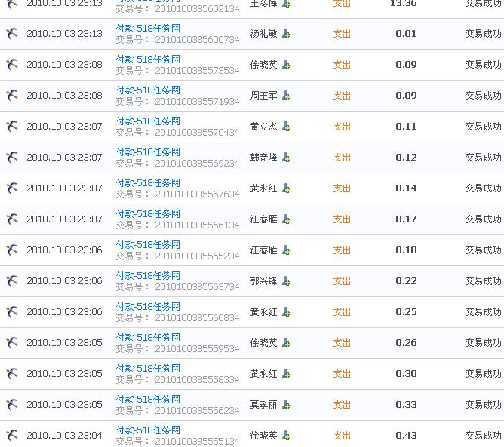Image resolution: width=504 pixels, height=447 pixels.
Task: Click add-contact icon in the 0.17 row
Action: (287, 219)
